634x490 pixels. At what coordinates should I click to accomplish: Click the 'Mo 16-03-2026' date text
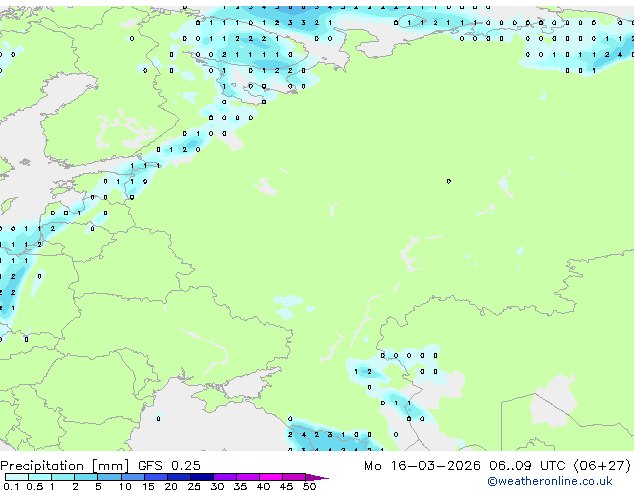(422, 465)
